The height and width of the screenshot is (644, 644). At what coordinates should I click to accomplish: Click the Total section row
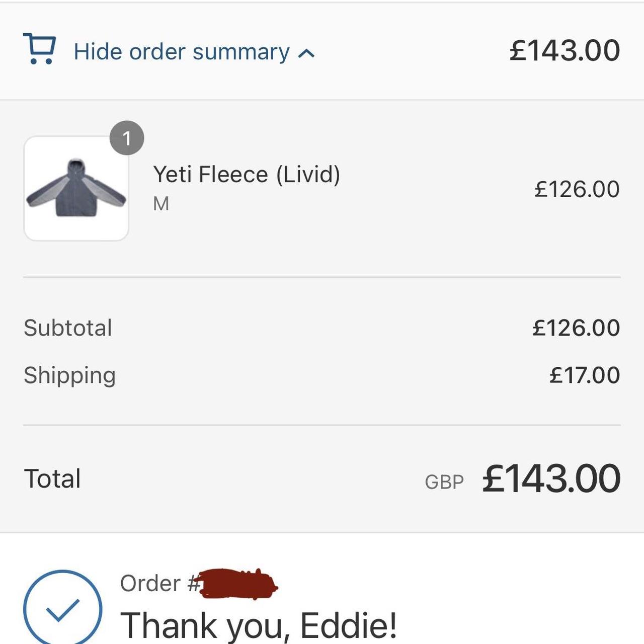322,478
